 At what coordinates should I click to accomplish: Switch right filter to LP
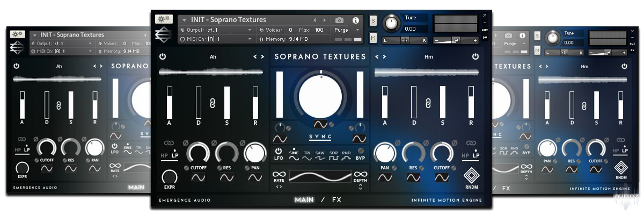[x=476, y=155]
